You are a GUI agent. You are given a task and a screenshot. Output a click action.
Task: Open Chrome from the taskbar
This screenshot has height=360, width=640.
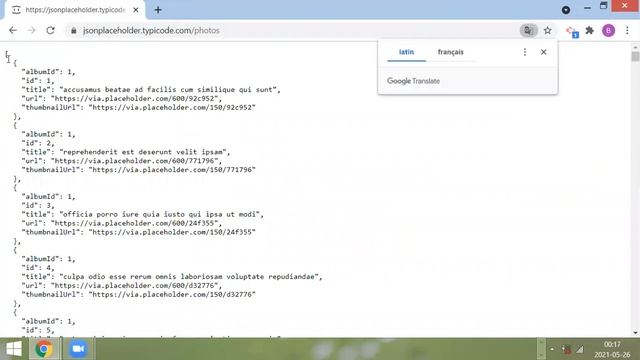pyautogui.click(x=44, y=349)
